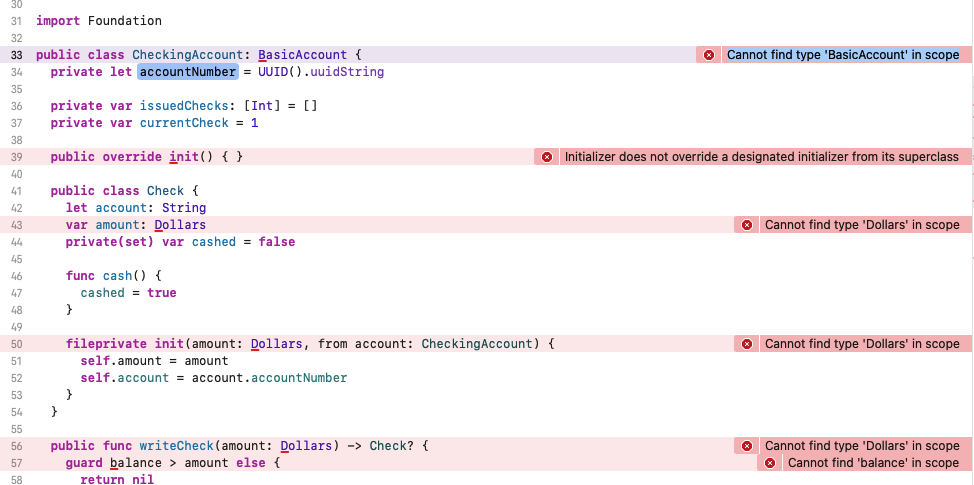Open line 50 'Cannot find type Dollars' message
Viewport: 974px width, 485px height.
click(x=862, y=344)
